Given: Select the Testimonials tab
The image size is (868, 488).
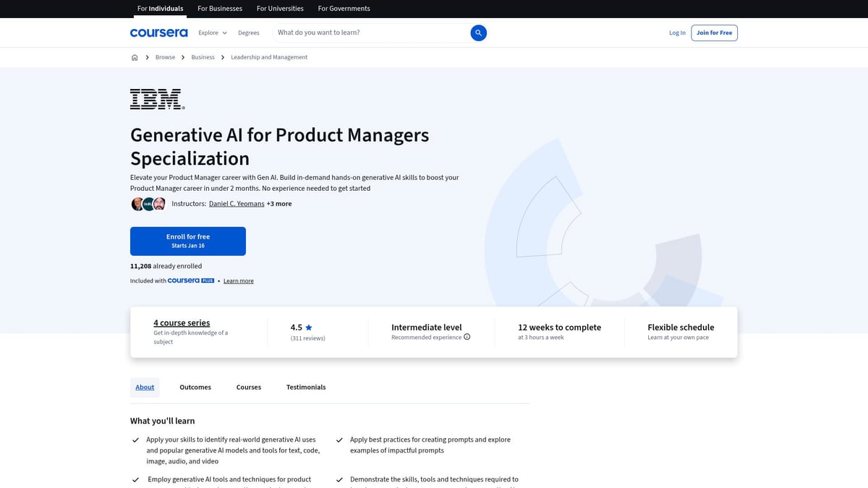Looking at the screenshot, I should pos(306,388).
